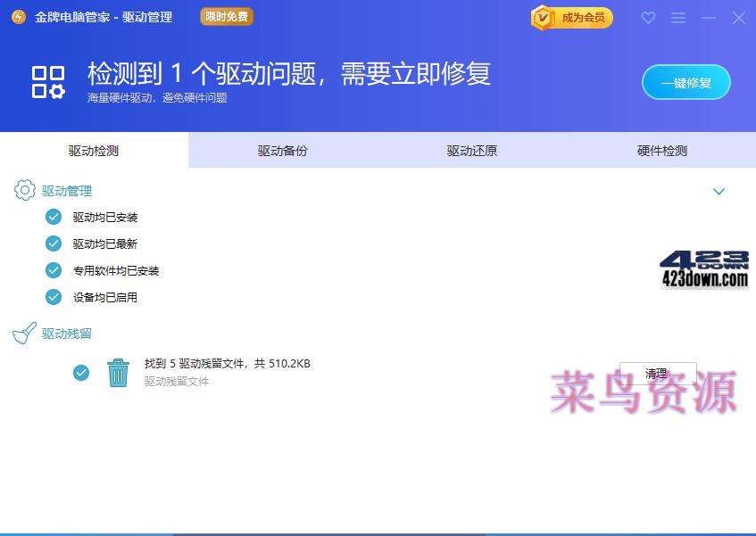Switch to the 硬件检测 tab

660,151
